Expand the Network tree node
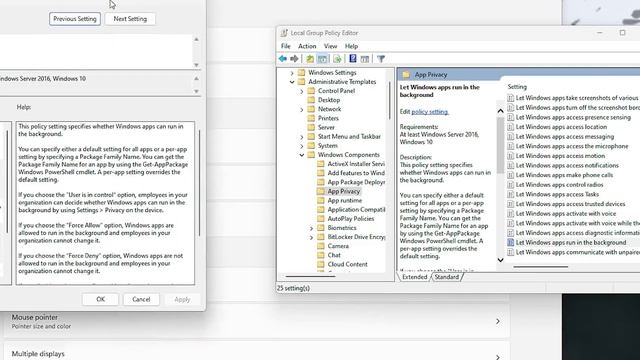This screenshot has width=640, height=360. coord(302,109)
